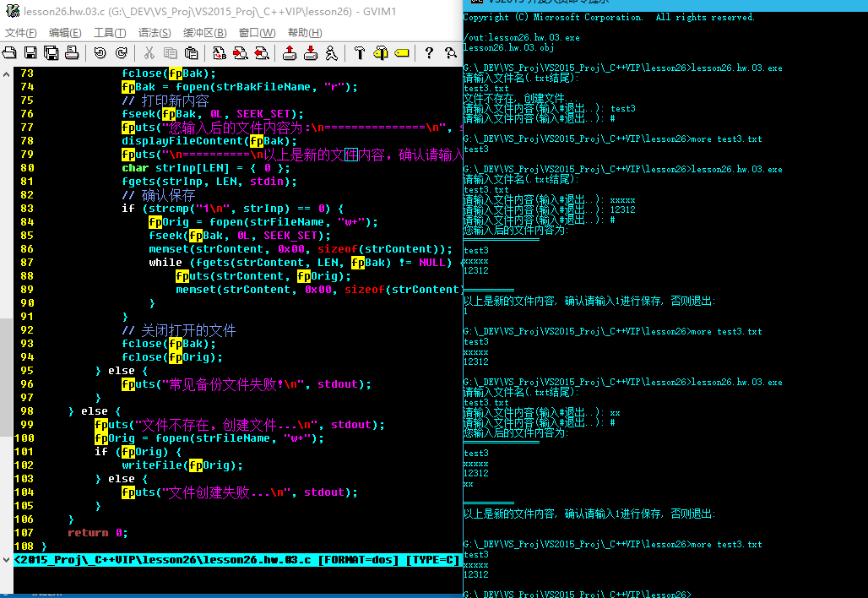Click the question mark Help icon

click(429, 53)
